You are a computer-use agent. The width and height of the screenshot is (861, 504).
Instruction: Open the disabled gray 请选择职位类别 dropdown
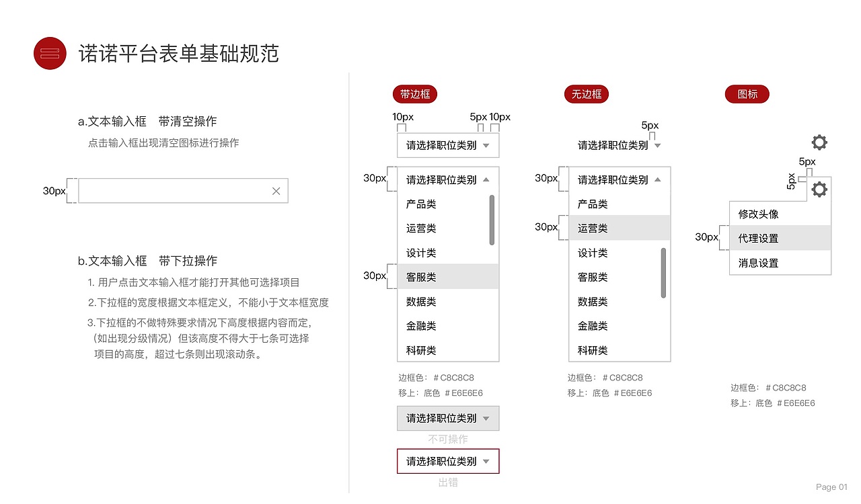pos(447,418)
